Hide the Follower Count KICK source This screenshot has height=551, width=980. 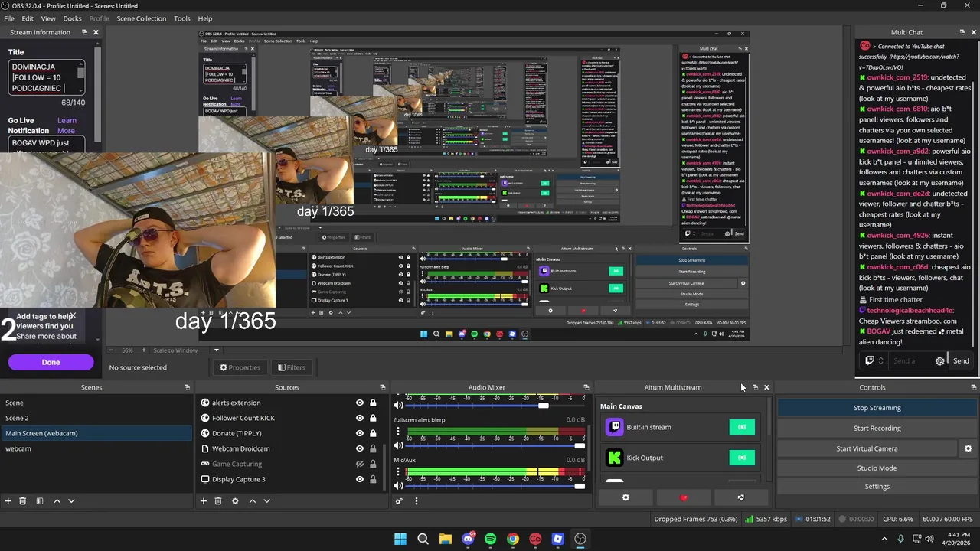[x=360, y=418]
